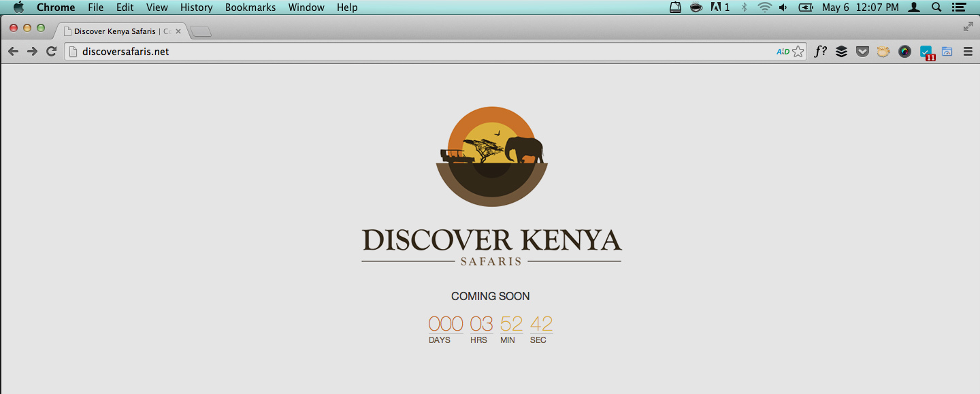Open the Buffer stacked-layers extension
The height and width of the screenshot is (394, 980).
pyautogui.click(x=841, y=51)
